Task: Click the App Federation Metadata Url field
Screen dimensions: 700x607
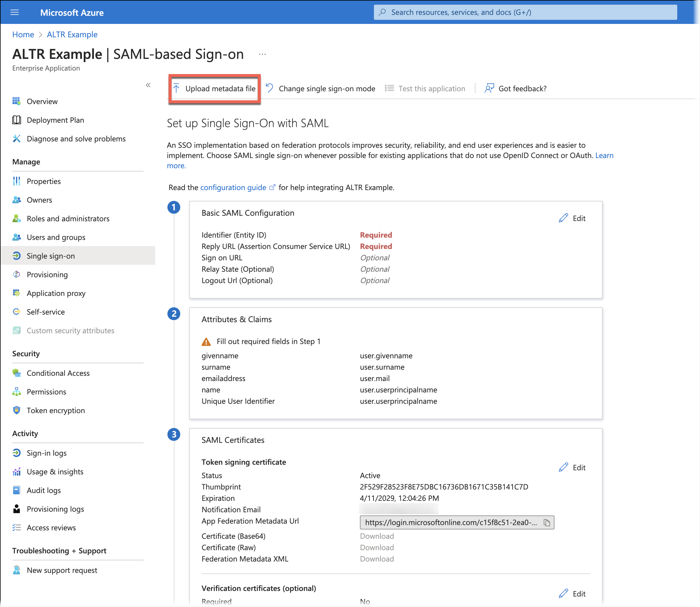Action: (457, 523)
